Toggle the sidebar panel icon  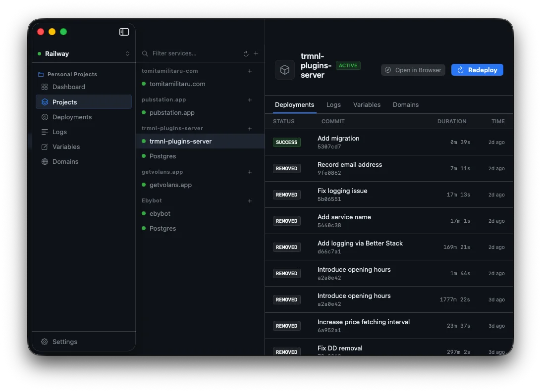pos(124,32)
